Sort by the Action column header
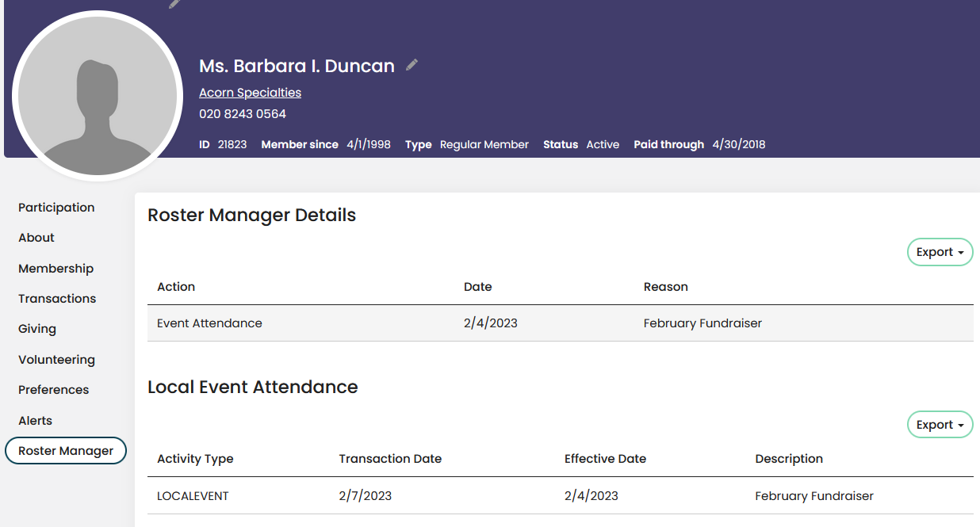 [x=176, y=287]
